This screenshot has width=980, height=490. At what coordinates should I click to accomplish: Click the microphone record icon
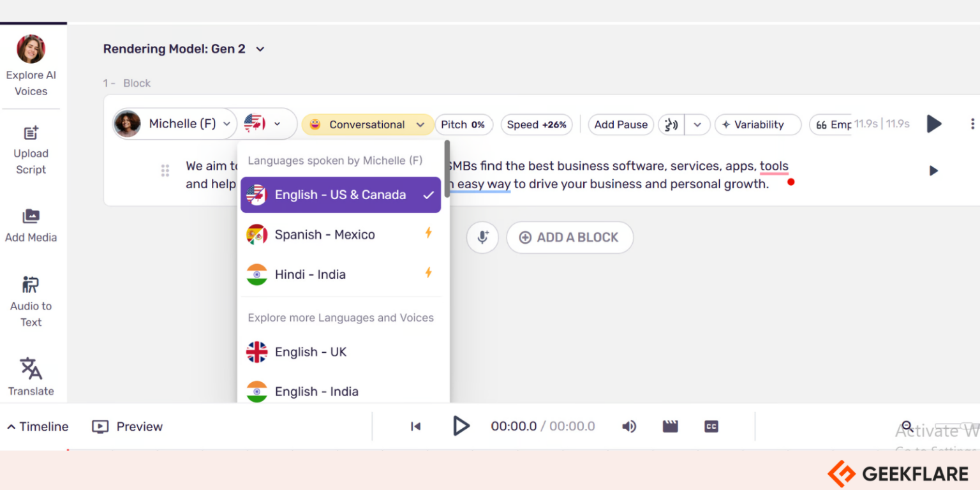pos(482,237)
